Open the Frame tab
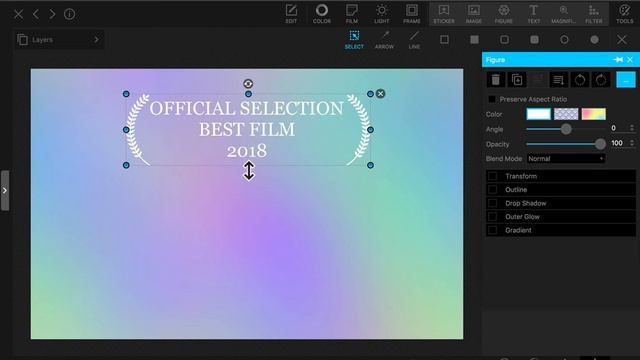Viewport: 640px width, 360px height. coord(411,14)
